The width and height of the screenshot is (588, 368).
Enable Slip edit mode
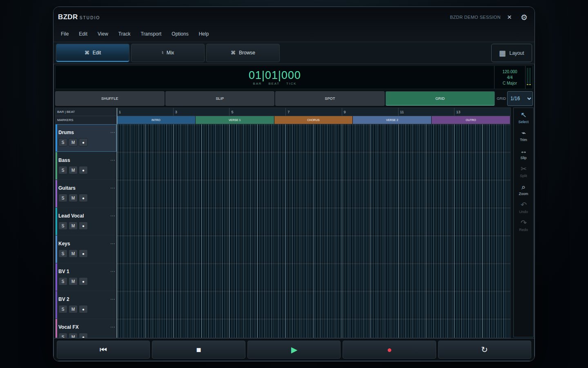(x=220, y=99)
